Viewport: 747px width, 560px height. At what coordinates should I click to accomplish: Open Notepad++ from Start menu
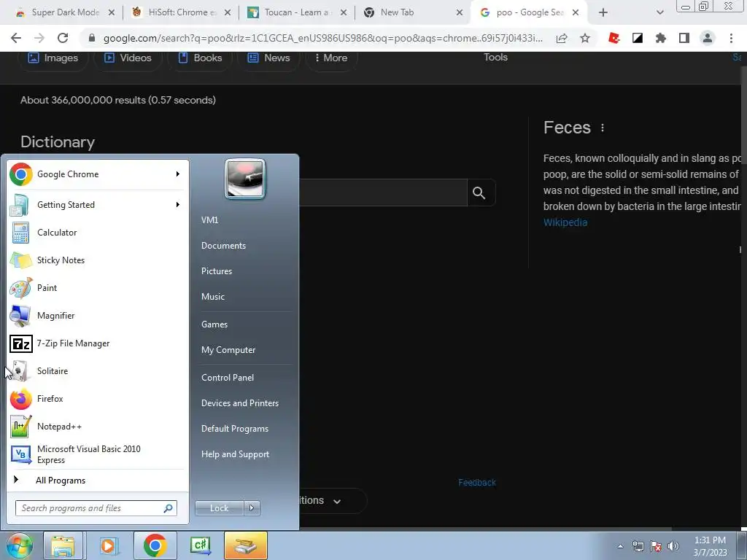97,426
